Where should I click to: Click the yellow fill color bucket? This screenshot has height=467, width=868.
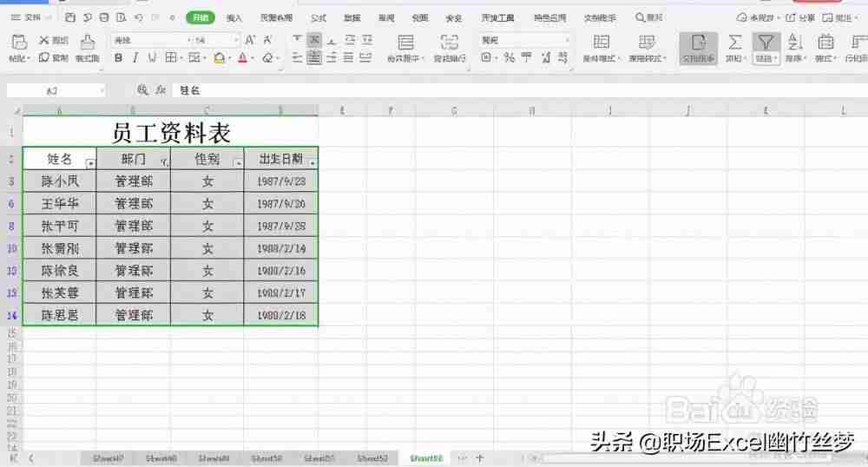point(220,57)
